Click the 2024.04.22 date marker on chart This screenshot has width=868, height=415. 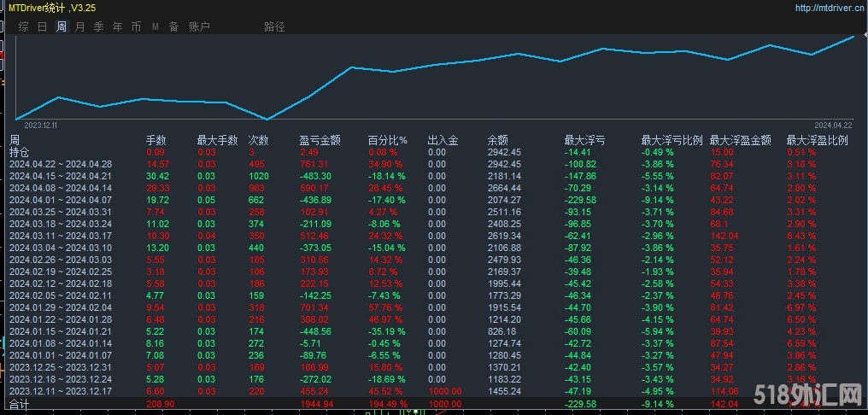(x=833, y=125)
